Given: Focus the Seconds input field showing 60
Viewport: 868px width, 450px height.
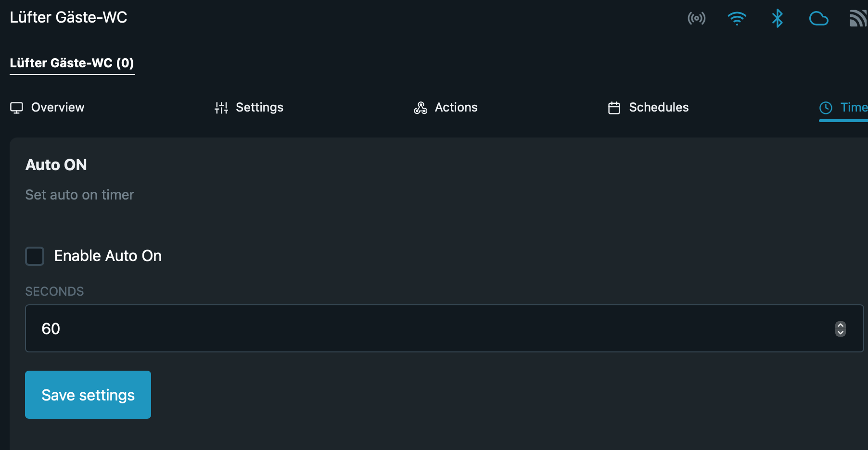Looking at the screenshot, I should 423,328.
